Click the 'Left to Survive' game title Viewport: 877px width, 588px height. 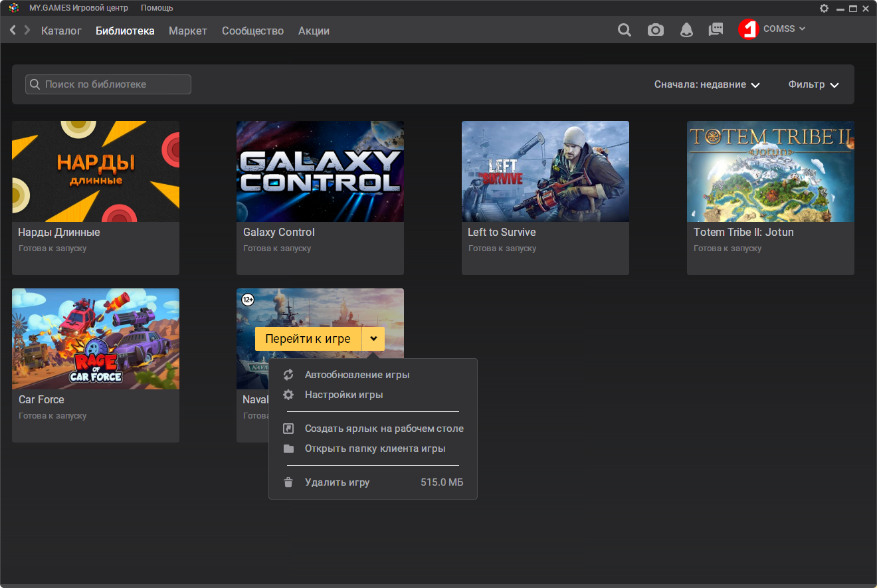(x=502, y=232)
